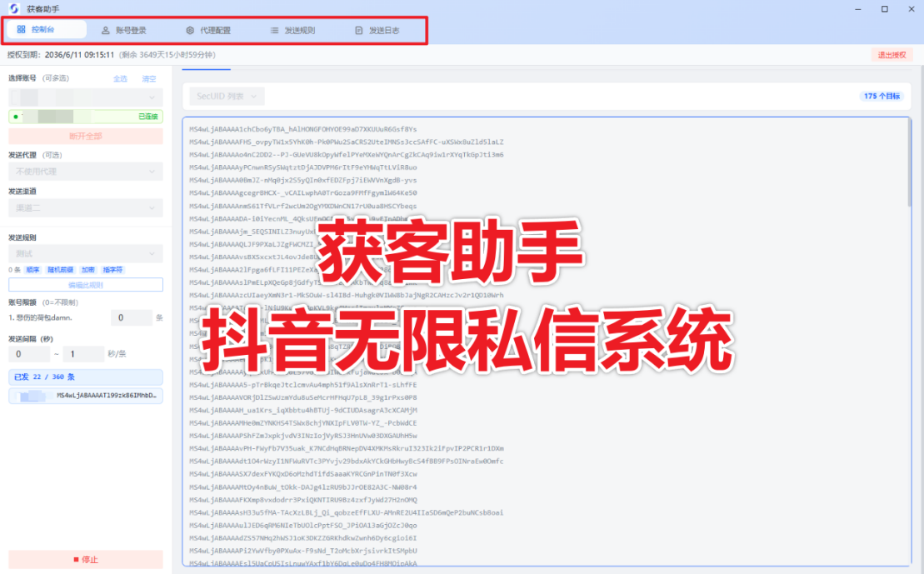Image resolution: width=924 pixels, height=574 pixels.
Task: Click the line starting MS4wLjABAAAAsH33u5fMA-TAcXzLBLj
Action: 347,512
